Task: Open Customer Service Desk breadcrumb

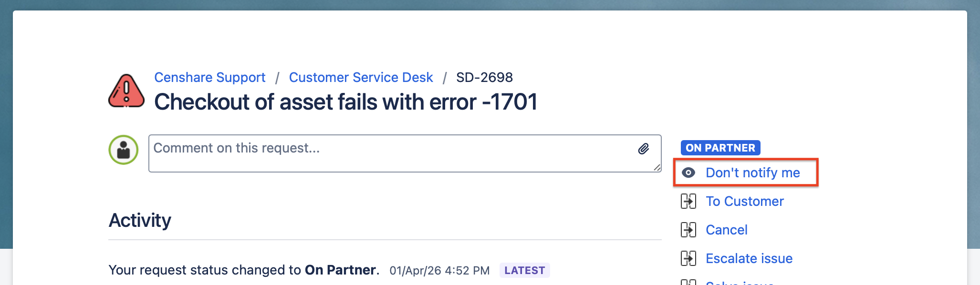Action: click(x=361, y=77)
